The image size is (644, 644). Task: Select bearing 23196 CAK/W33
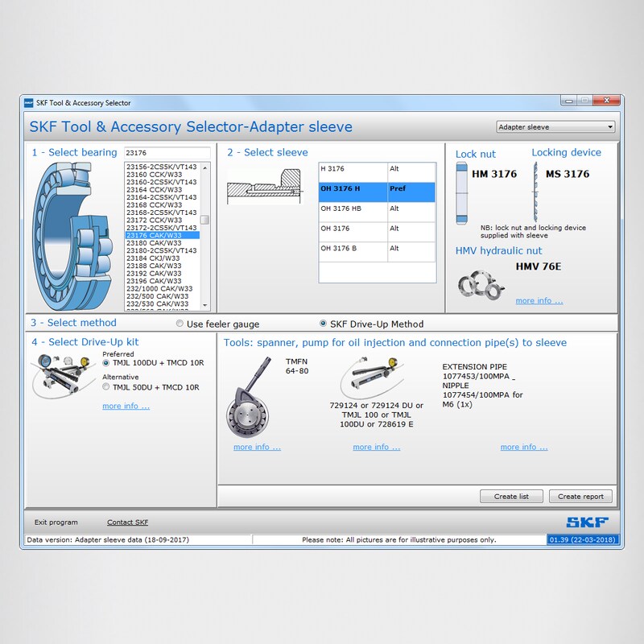pyautogui.click(x=162, y=281)
